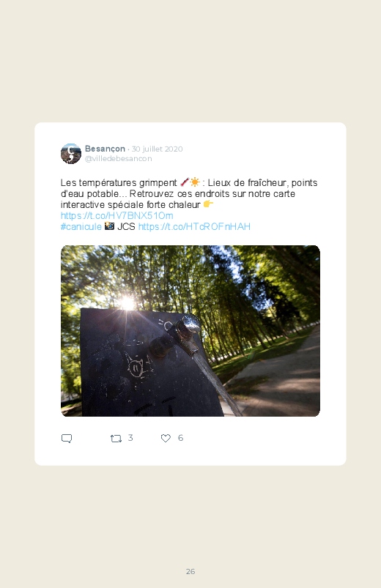Click the sun emoji in tweet

coord(195,182)
